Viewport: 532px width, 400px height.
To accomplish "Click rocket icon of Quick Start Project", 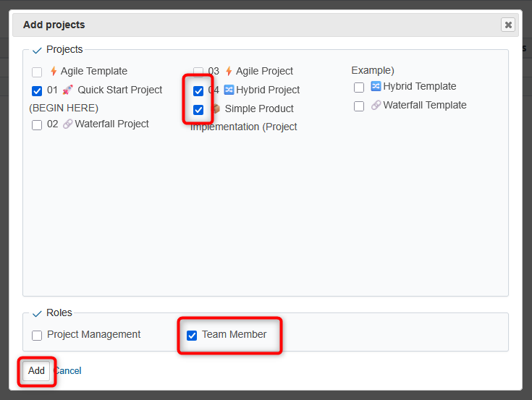I will click(68, 90).
